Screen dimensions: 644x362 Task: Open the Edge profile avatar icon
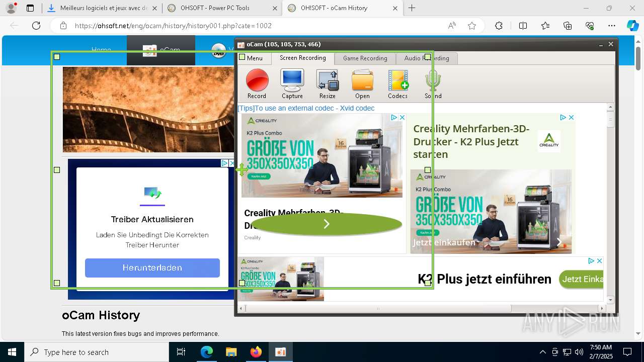click(x=11, y=8)
